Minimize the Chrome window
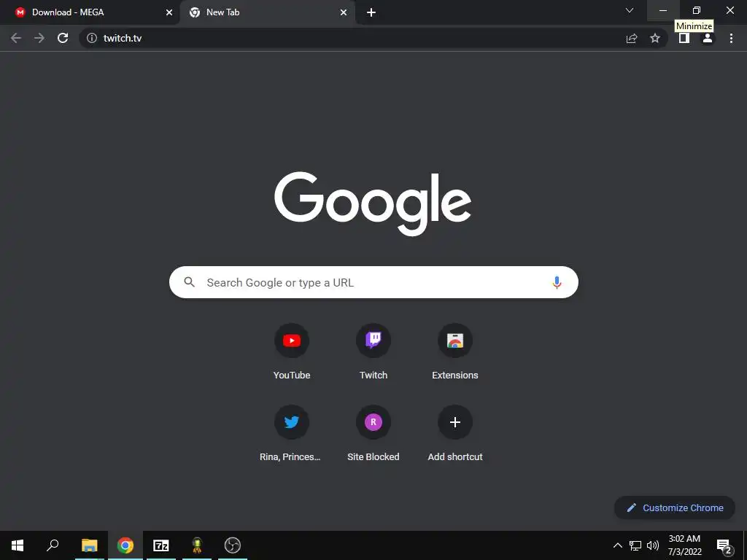Viewport: 747px width, 560px height. (x=663, y=10)
